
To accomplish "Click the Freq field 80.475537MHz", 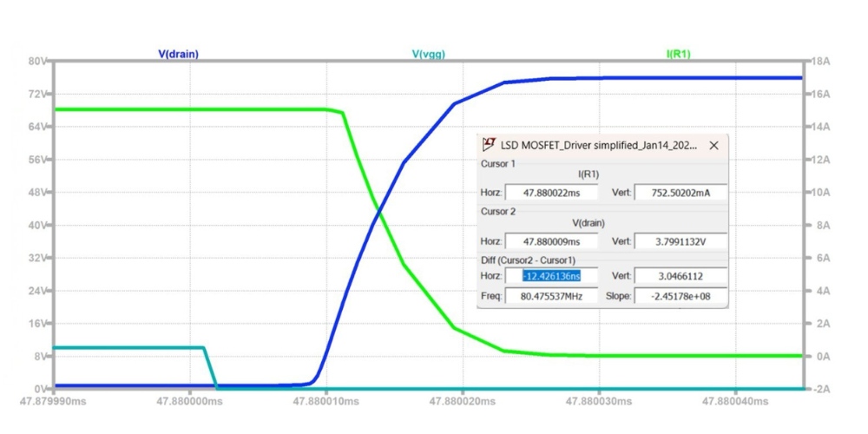I will click(x=551, y=296).
